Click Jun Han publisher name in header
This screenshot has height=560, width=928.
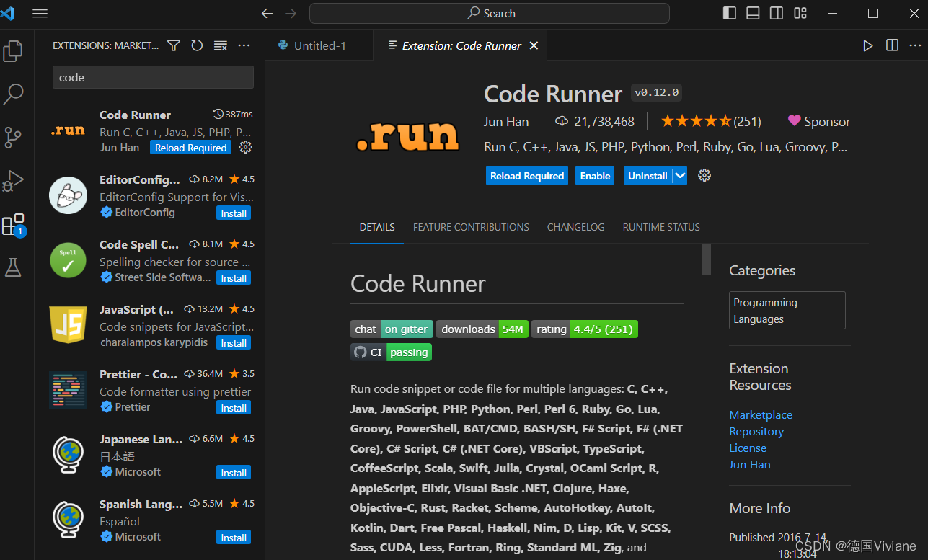coord(506,121)
